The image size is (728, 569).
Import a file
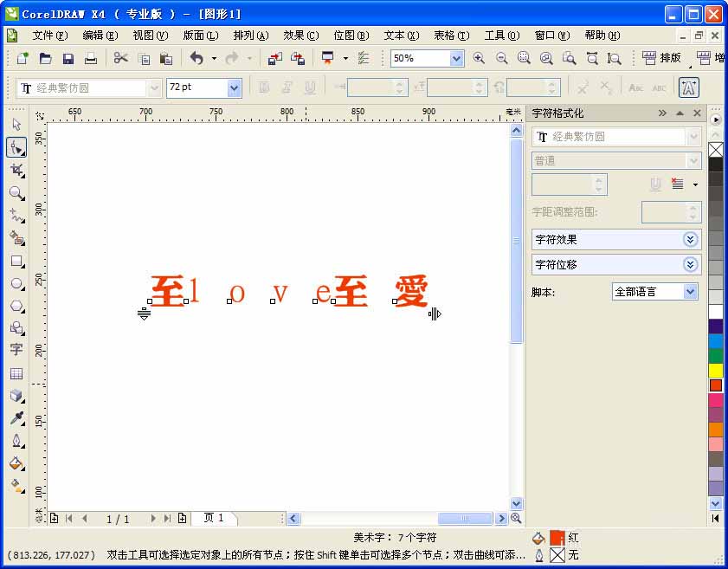pos(275,59)
